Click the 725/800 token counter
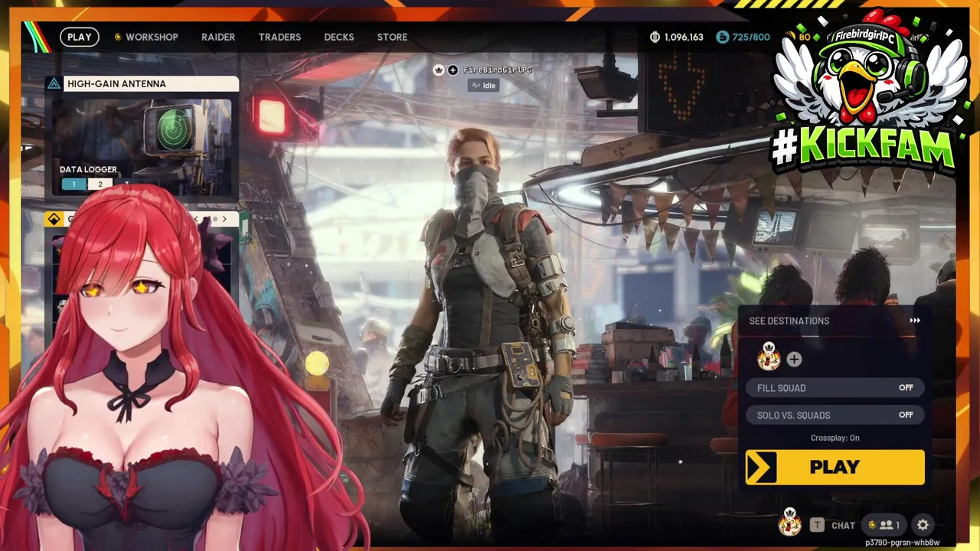The height and width of the screenshot is (551, 980). 751,37
